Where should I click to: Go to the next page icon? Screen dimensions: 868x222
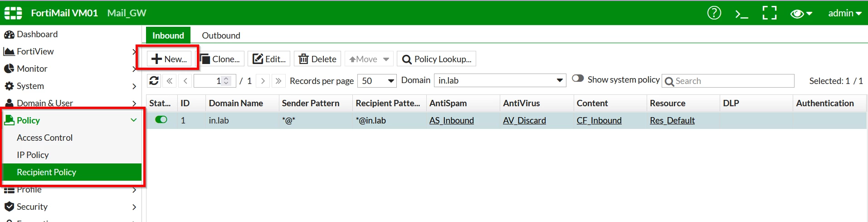coord(263,81)
